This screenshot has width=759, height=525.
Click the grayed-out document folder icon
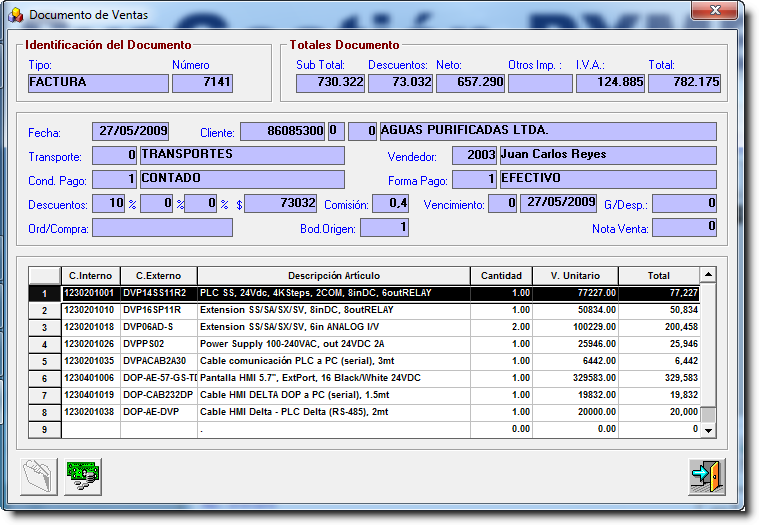39,476
